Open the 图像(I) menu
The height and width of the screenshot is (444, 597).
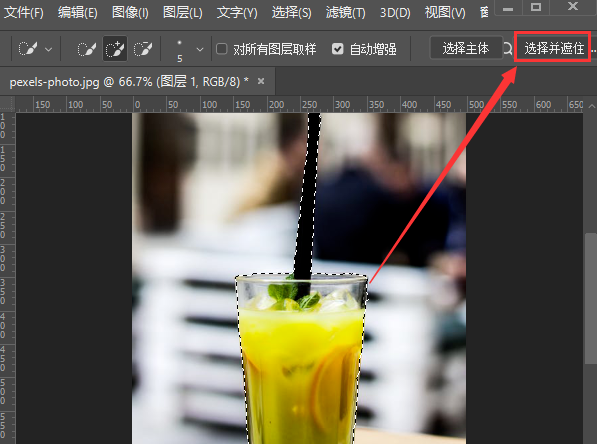click(x=130, y=13)
